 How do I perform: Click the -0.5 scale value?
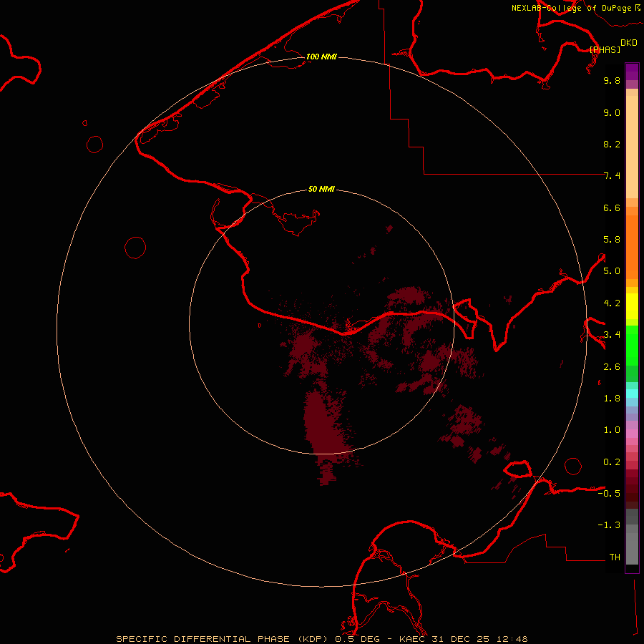point(609,494)
